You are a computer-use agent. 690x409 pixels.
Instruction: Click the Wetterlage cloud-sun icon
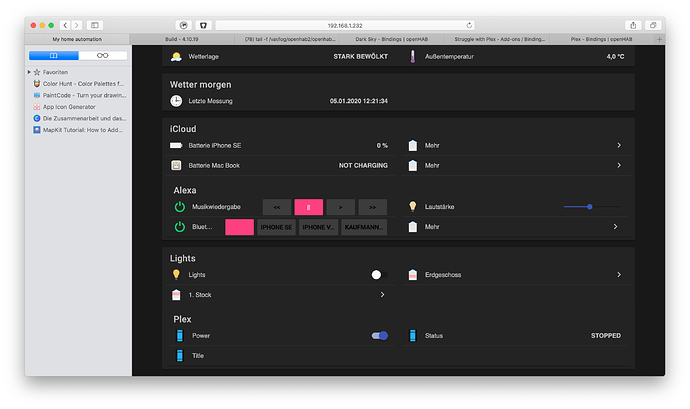[176, 56]
